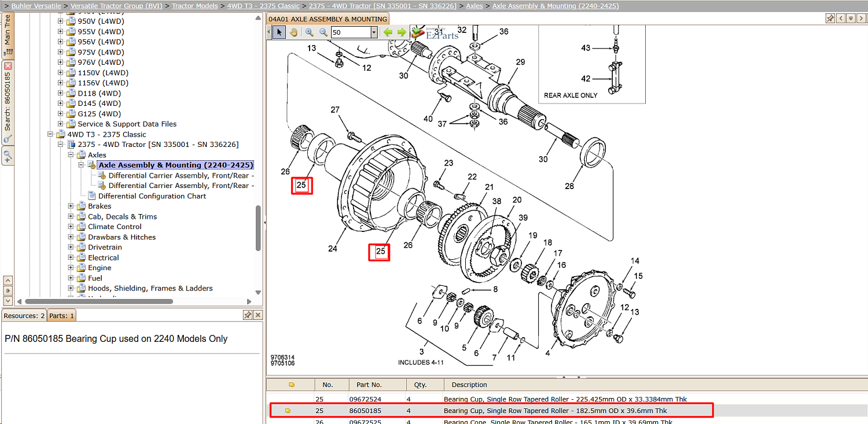Expand the 950V (L4WD) tree node
Viewport: 868px width, 424px height.
tap(61, 21)
